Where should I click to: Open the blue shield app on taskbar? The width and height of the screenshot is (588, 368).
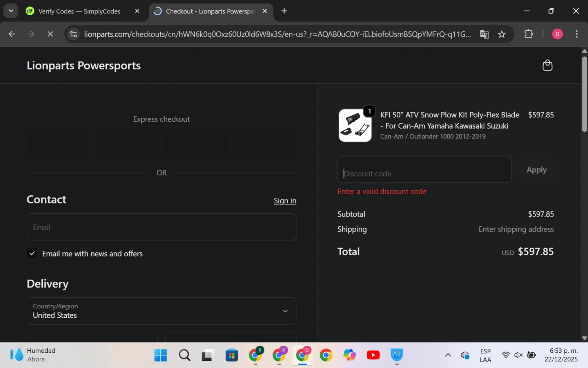397,355
